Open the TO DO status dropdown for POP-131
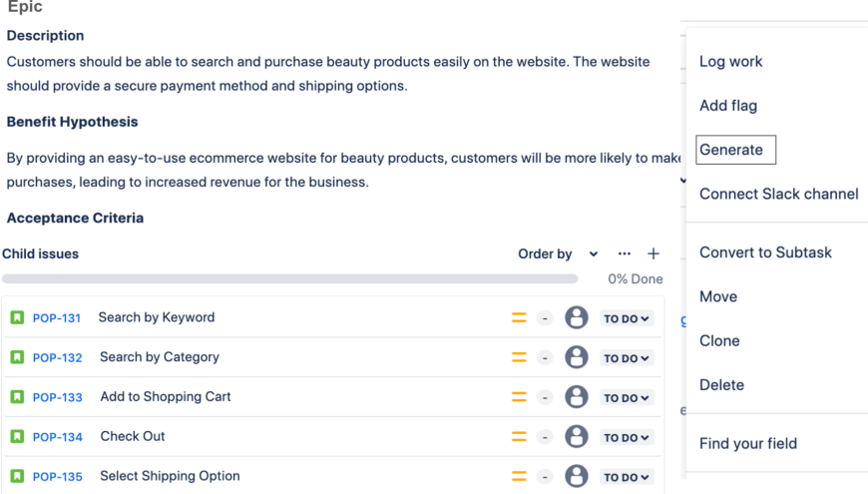Viewport: 868px width, 494px height. click(626, 319)
